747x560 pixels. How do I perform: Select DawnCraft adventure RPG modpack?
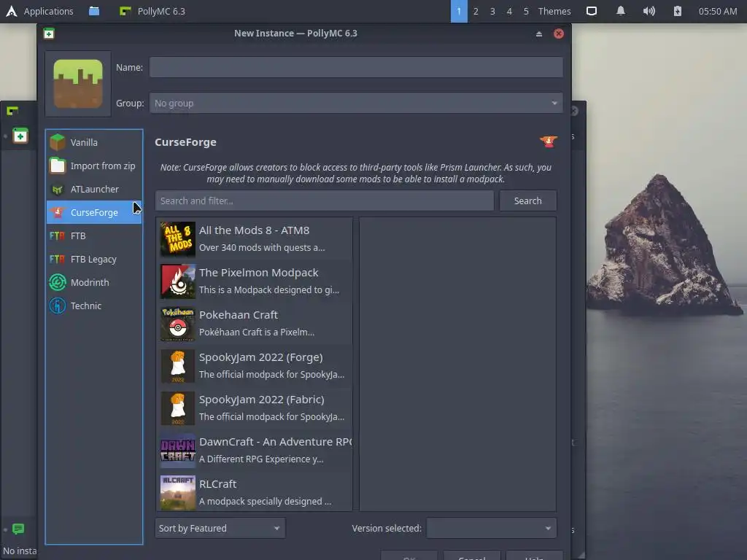tap(255, 451)
